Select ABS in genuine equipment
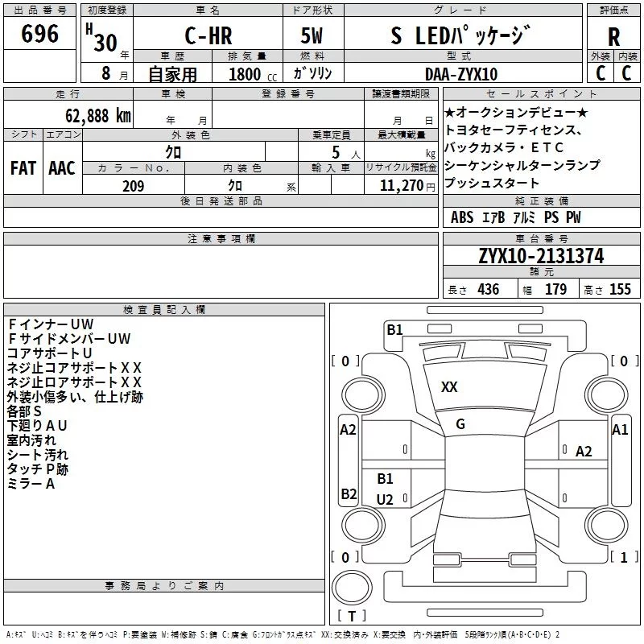The width and height of the screenshot is (644, 644). coord(462,217)
